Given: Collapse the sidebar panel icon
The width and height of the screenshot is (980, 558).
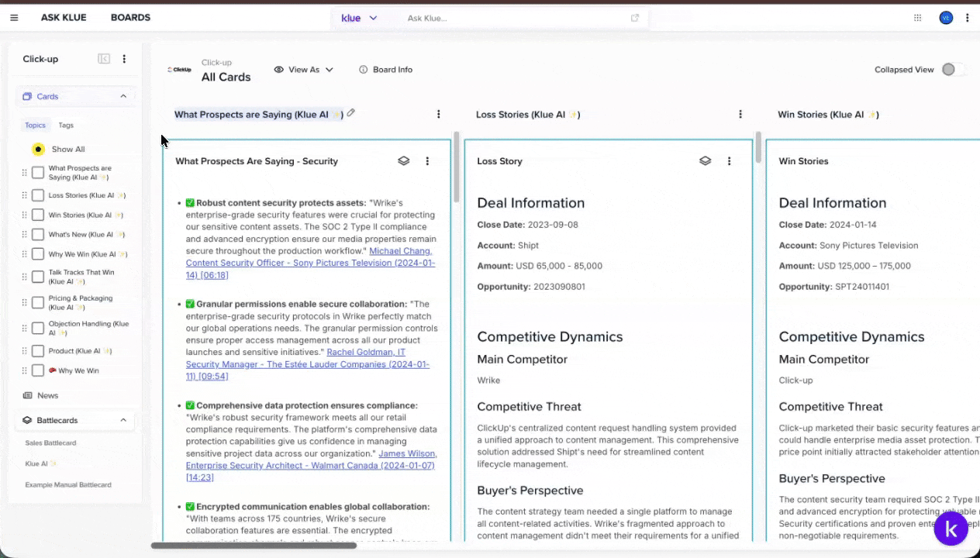Looking at the screenshot, I should click(104, 59).
